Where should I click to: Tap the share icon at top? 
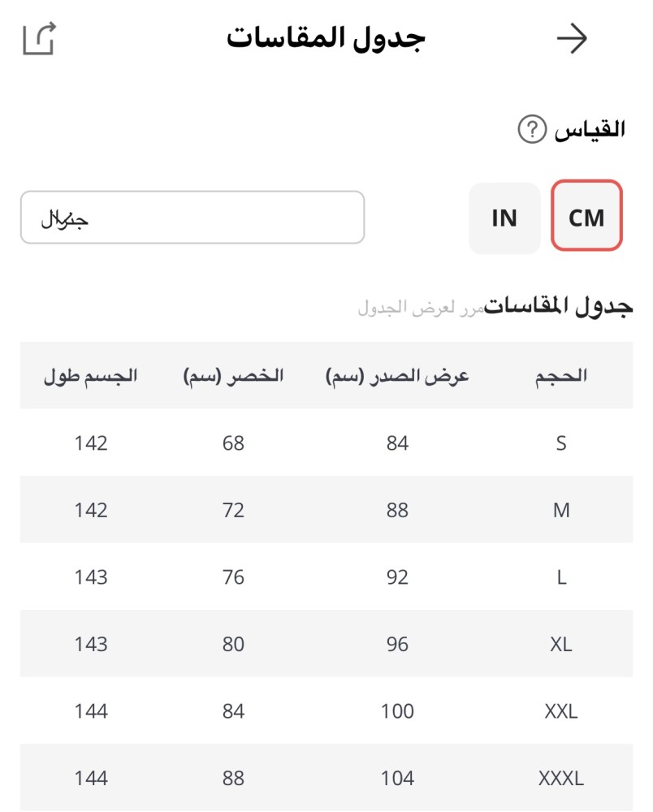(39, 39)
